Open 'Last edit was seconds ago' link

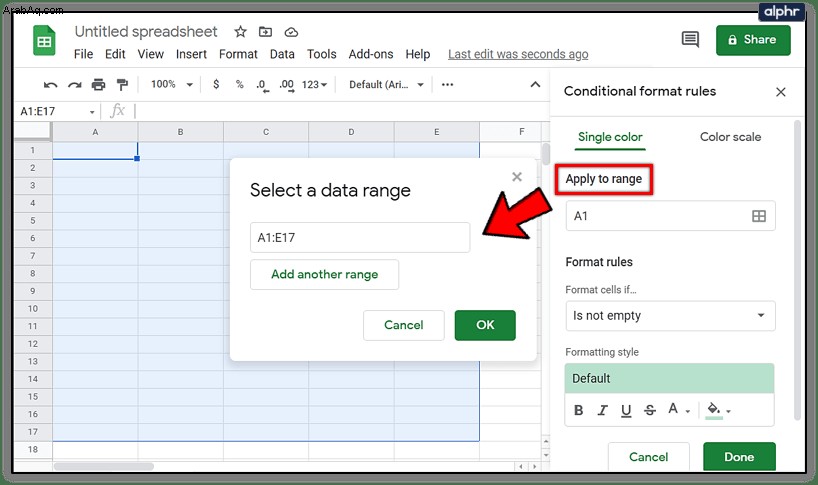518,54
